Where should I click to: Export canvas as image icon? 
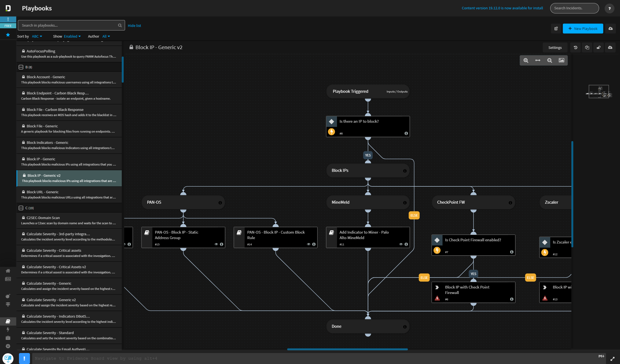[x=561, y=60]
